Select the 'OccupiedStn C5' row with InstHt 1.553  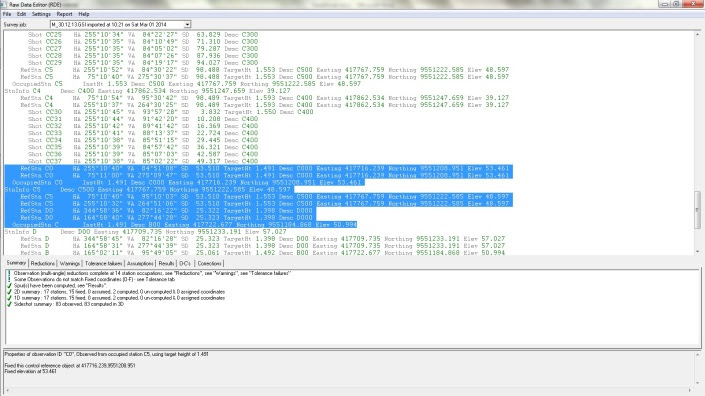[186, 84]
